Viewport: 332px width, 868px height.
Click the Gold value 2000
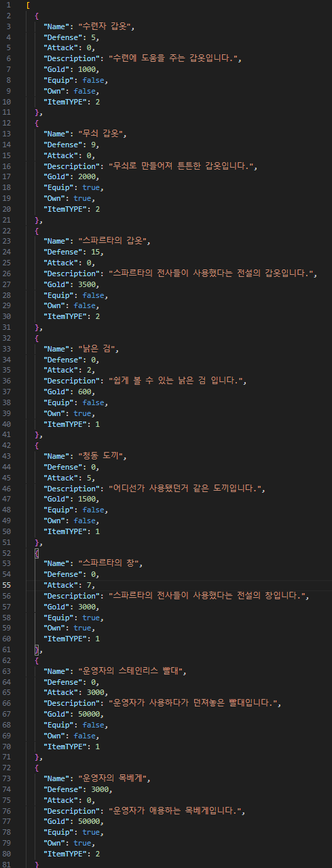pos(87,177)
